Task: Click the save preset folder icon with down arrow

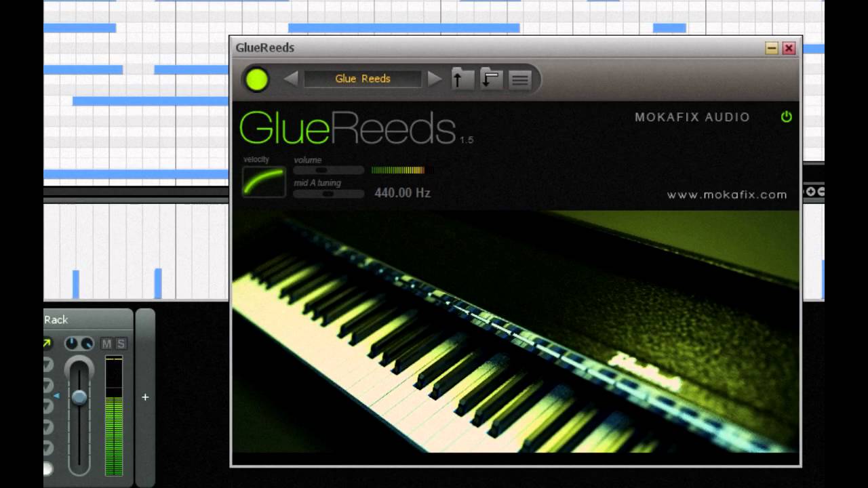Action: [x=491, y=79]
